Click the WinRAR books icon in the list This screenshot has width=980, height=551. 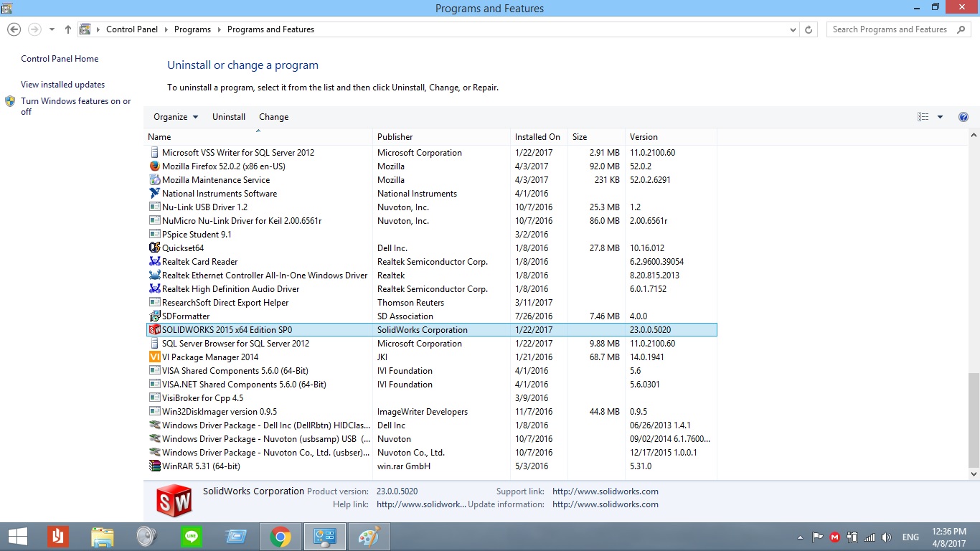point(154,466)
